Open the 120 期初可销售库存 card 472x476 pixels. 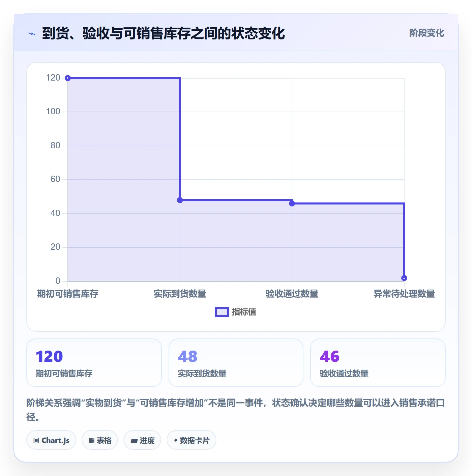94,363
